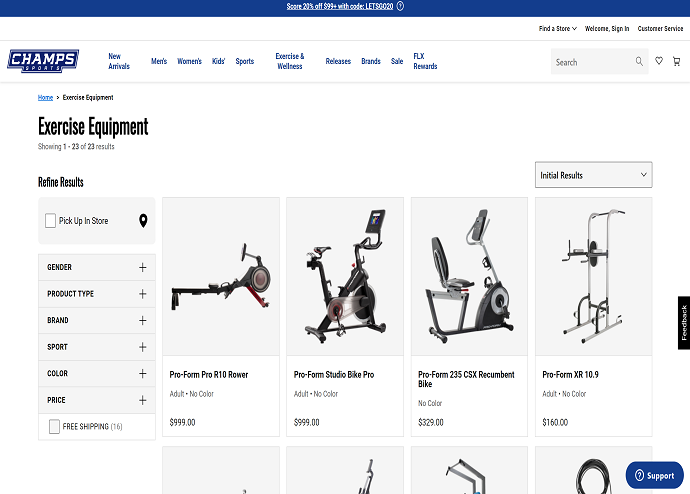
Task: Open the Customer Service link
Action: pyautogui.click(x=660, y=29)
